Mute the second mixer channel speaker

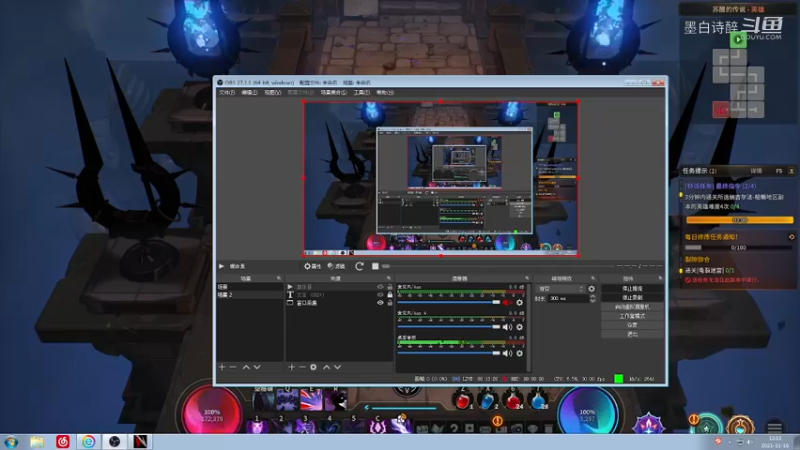click(x=507, y=327)
